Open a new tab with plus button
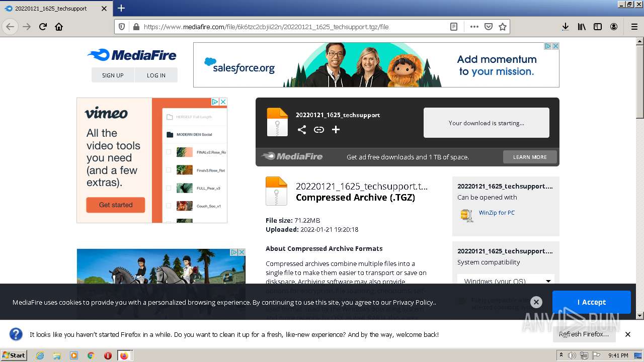This screenshot has width=644, height=362. click(x=121, y=8)
